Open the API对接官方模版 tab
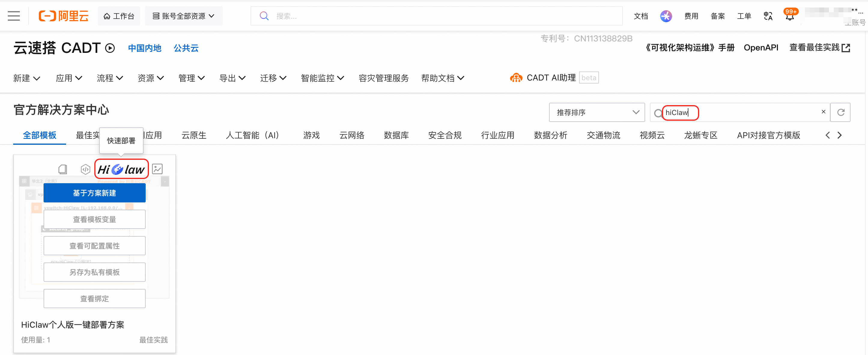This screenshot has height=355, width=868. pos(768,135)
